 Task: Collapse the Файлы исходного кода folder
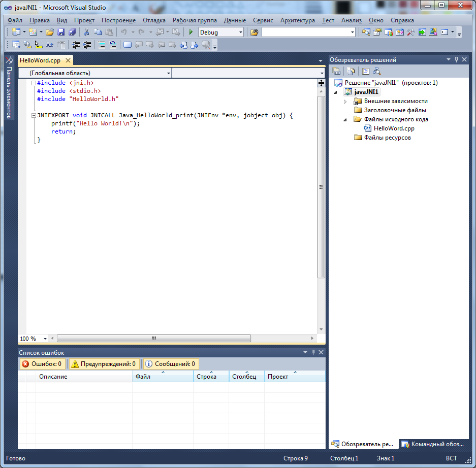pos(345,120)
